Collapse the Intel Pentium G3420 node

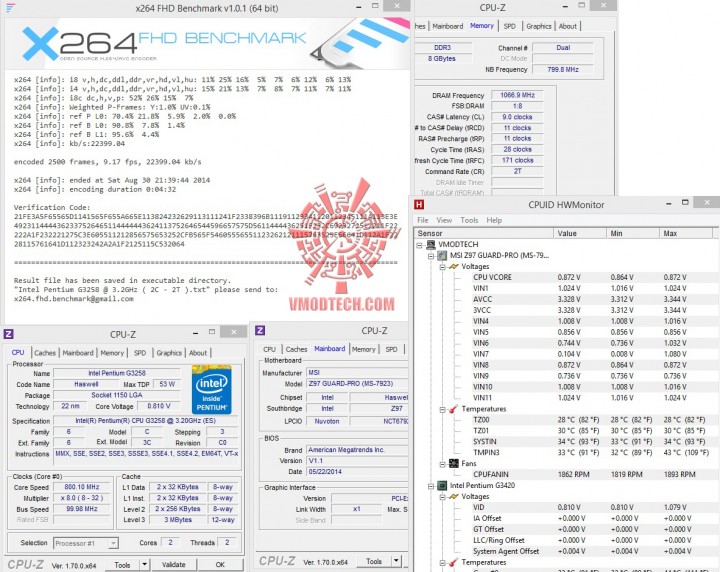click(x=431, y=486)
